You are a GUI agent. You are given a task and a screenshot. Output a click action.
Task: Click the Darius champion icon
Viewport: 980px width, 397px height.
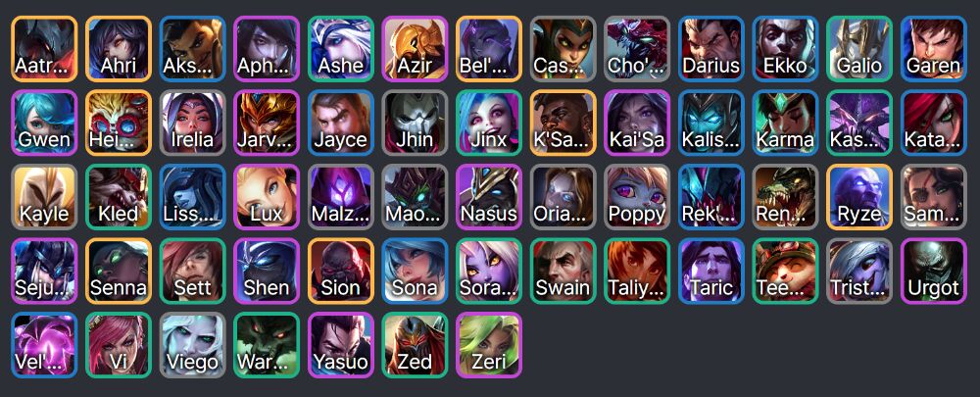tap(711, 49)
